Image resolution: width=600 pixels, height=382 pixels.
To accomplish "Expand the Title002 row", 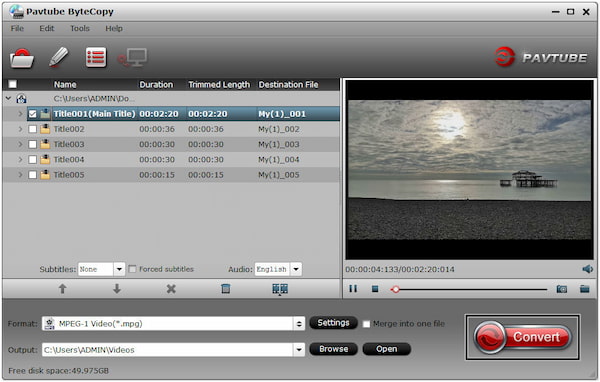I will [20, 129].
